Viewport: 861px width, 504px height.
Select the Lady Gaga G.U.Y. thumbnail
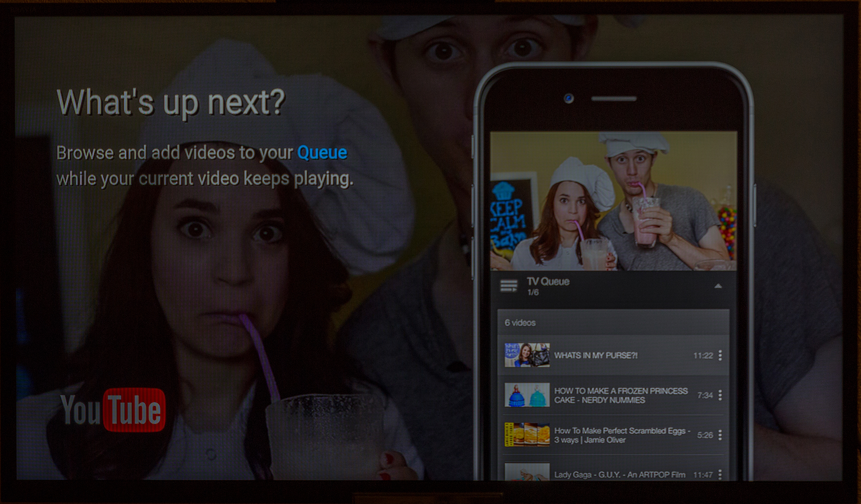point(527,472)
